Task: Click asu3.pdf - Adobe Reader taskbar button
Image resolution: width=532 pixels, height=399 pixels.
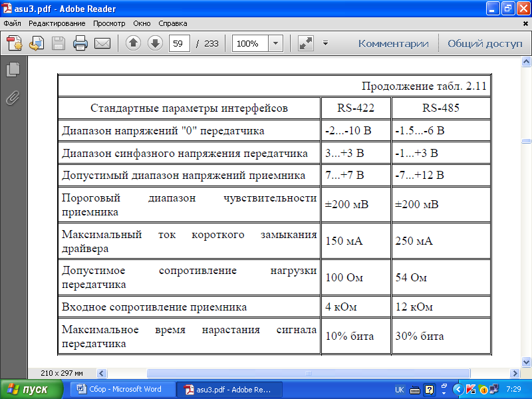Action: tap(229, 389)
